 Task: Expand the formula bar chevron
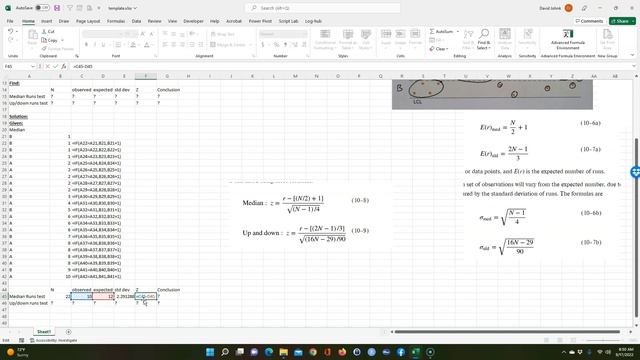(634, 66)
